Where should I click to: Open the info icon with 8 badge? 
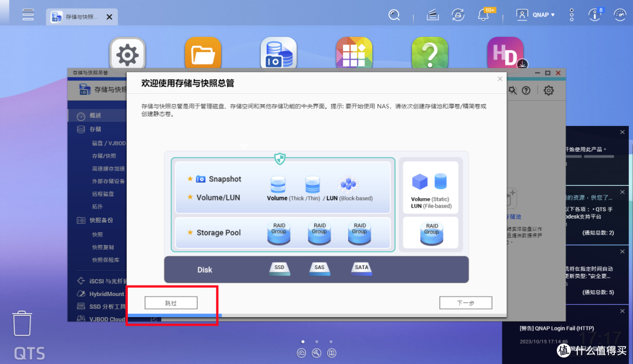coord(595,15)
